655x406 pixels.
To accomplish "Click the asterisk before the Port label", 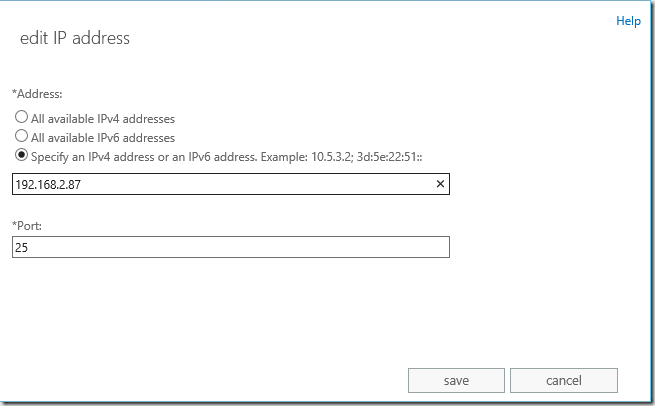I will coord(14,225).
